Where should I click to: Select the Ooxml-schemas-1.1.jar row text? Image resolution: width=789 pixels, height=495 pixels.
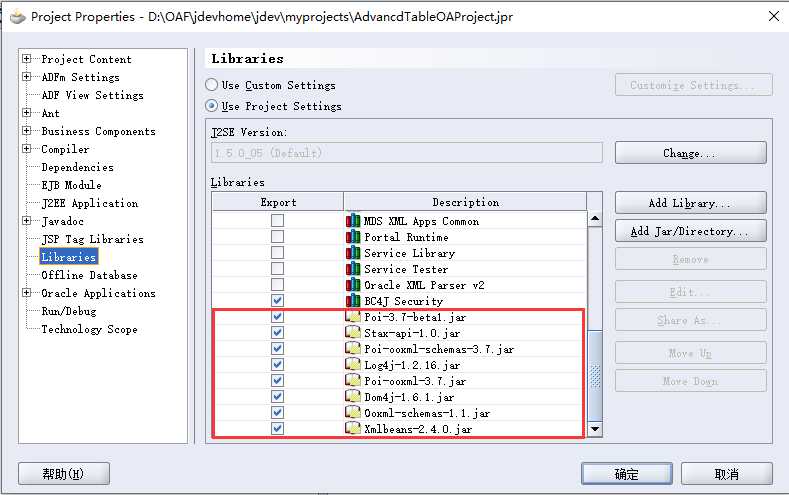pyautogui.click(x=427, y=413)
